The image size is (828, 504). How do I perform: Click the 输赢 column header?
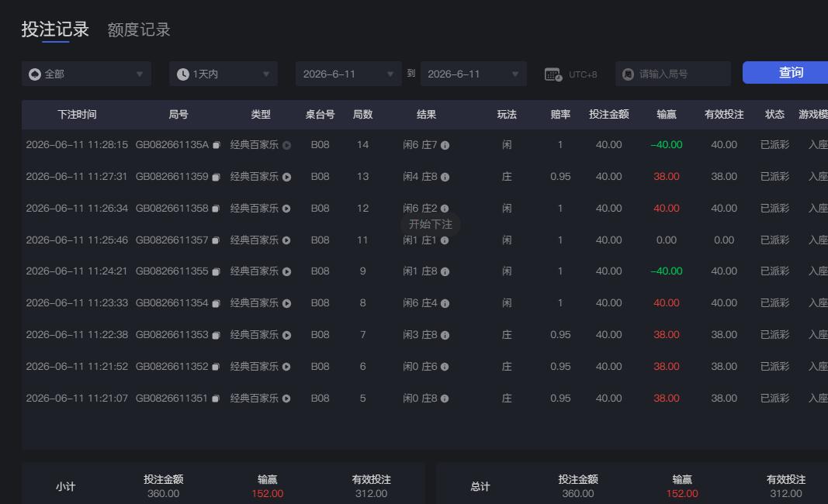click(667, 115)
